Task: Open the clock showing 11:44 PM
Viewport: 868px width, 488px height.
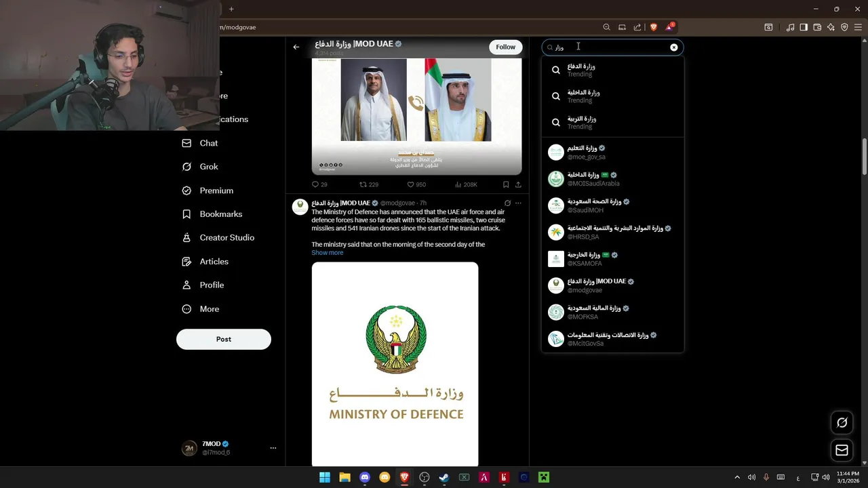Action: (x=848, y=477)
